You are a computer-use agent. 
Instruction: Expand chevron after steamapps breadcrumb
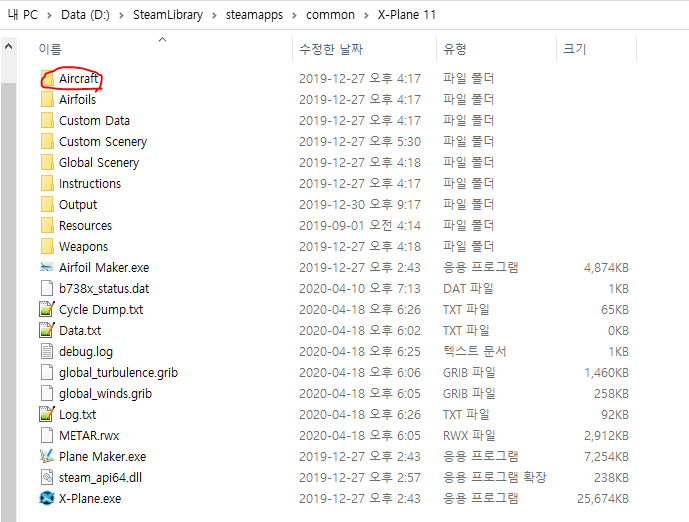click(295, 16)
